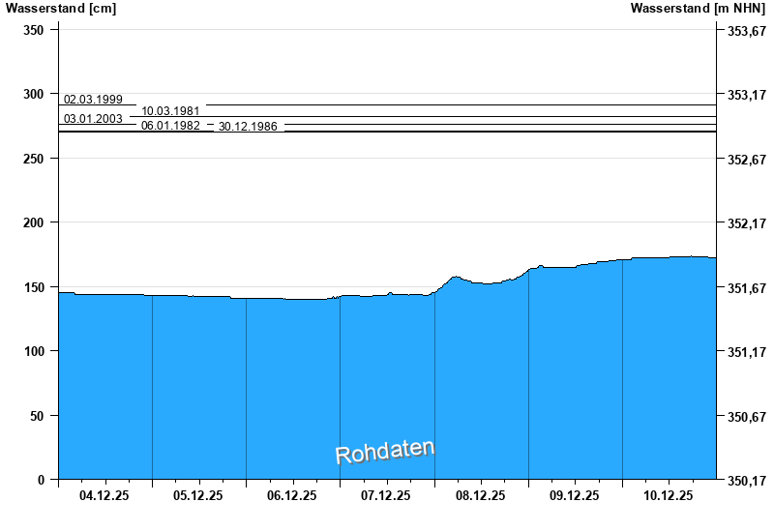The width and height of the screenshot is (774, 532).
Task: Select the 06.01.1982 flood marker label
Action: [170, 126]
